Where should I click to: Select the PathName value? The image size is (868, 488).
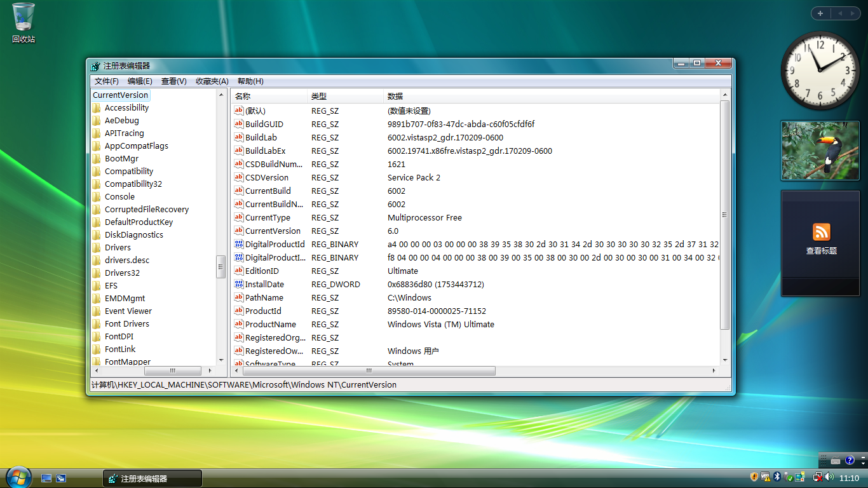(x=264, y=297)
